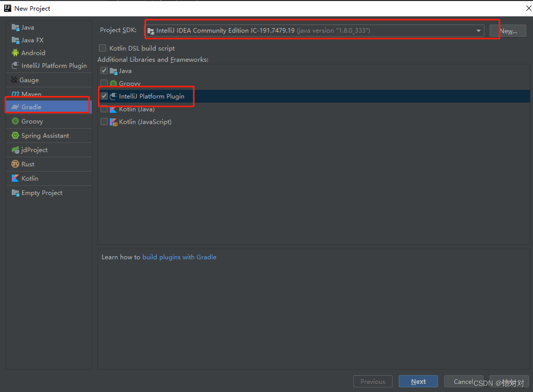The height and width of the screenshot is (392, 533).
Task: Click the Groovy icon in sidebar
Action: (15, 121)
